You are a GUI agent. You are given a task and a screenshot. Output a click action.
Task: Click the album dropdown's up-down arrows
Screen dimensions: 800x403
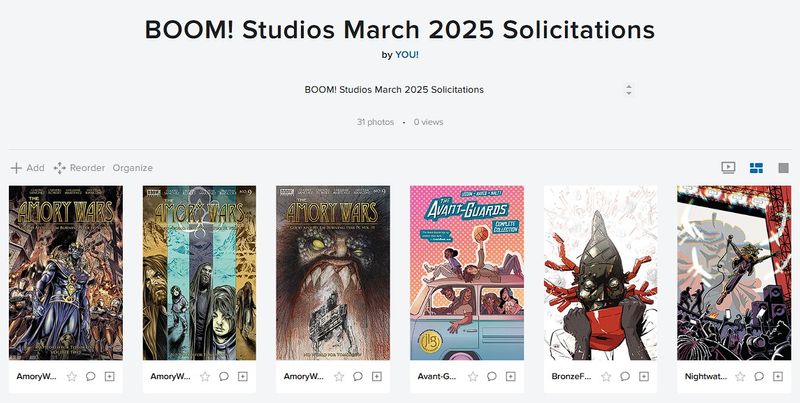pos(628,89)
